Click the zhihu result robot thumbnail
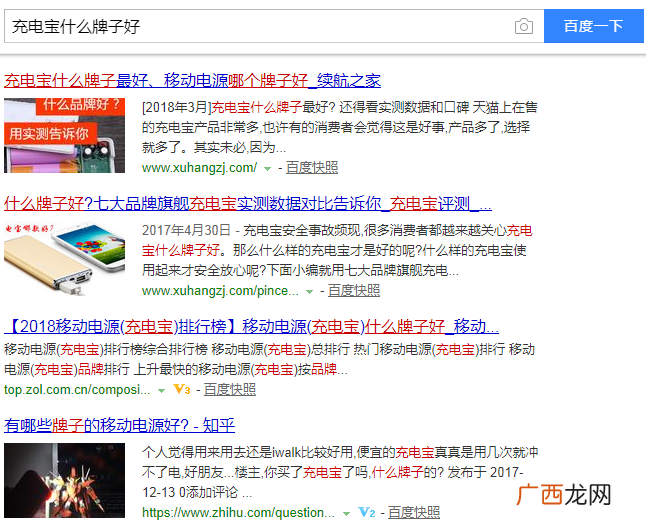The image size is (646, 523). [x=64, y=481]
